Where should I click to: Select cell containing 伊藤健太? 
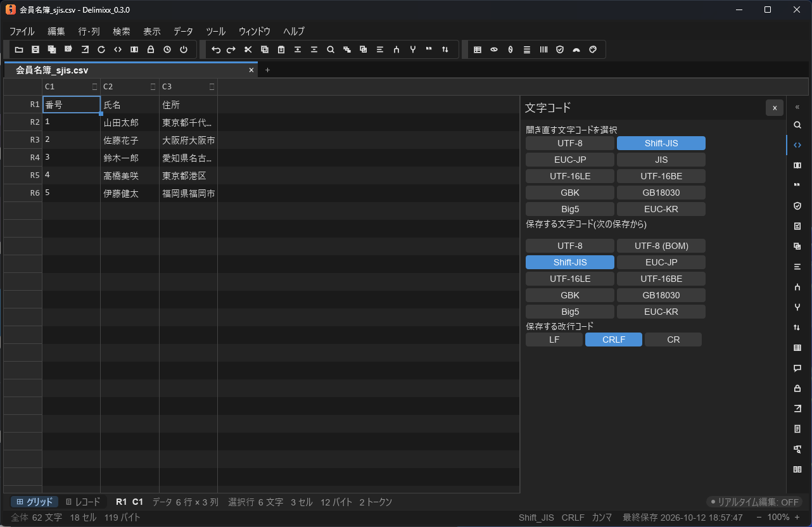click(x=130, y=193)
